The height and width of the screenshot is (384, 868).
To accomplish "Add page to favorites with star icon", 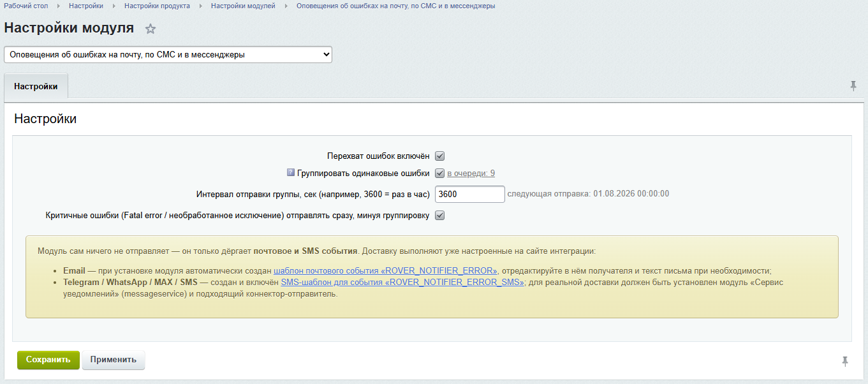I will pos(151,29).
